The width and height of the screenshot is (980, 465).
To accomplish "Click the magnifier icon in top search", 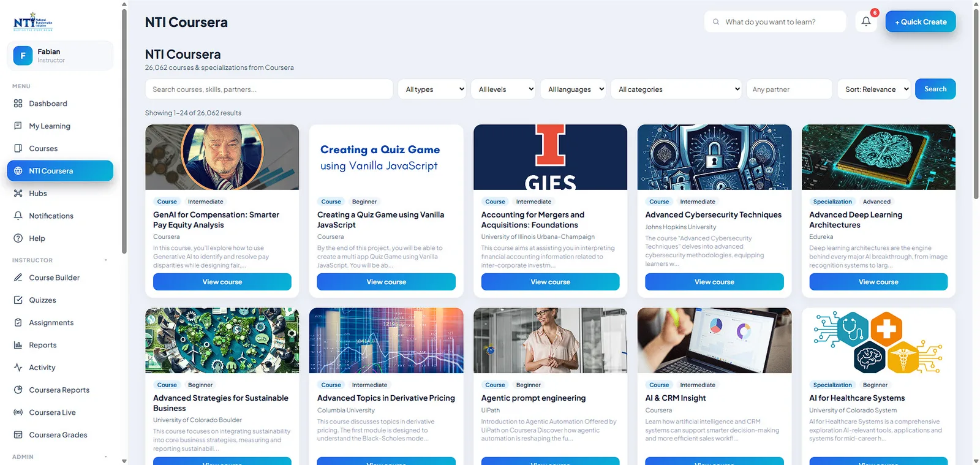I will (716, 22).
